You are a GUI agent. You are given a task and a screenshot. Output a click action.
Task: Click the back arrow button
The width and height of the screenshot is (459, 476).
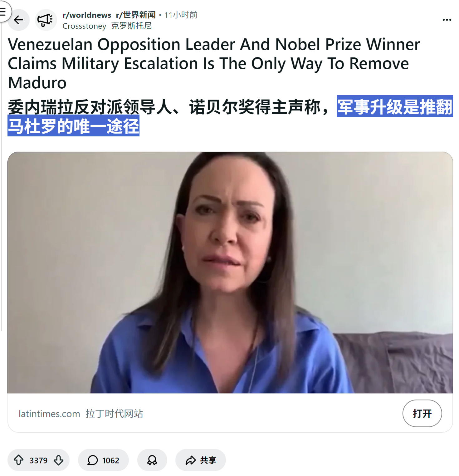(x=19, y=20)
